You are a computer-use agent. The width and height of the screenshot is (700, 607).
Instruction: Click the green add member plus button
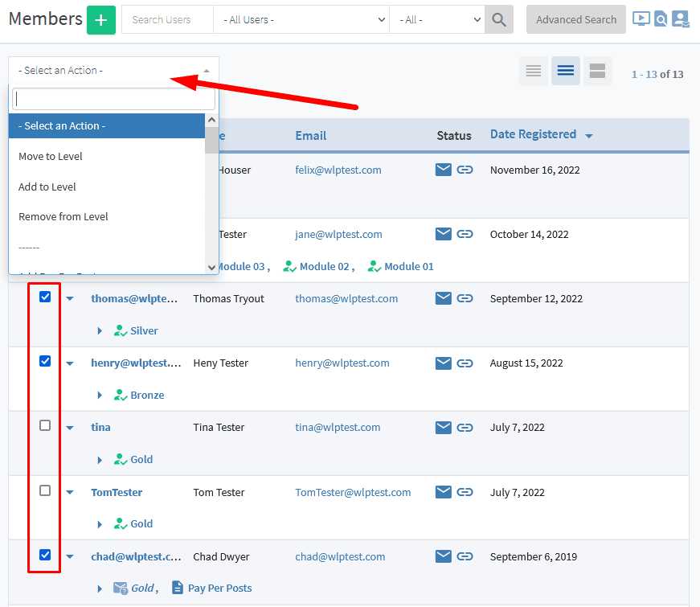(x=101, y=20)
